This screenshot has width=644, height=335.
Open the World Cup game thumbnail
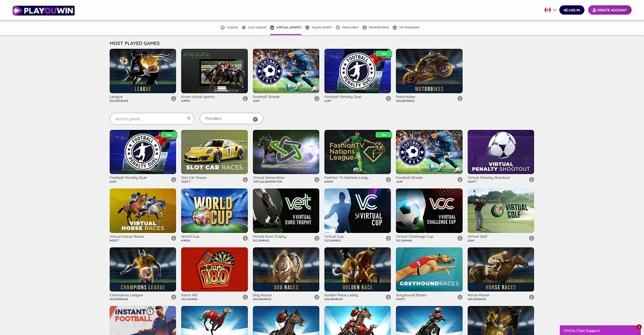[x=215, y=210]
